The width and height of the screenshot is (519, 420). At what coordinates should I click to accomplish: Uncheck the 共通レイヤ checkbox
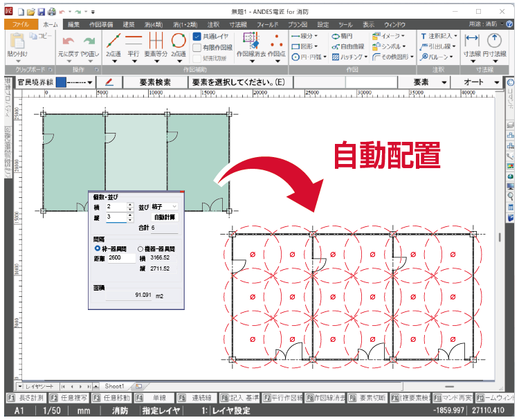point(197,37)
